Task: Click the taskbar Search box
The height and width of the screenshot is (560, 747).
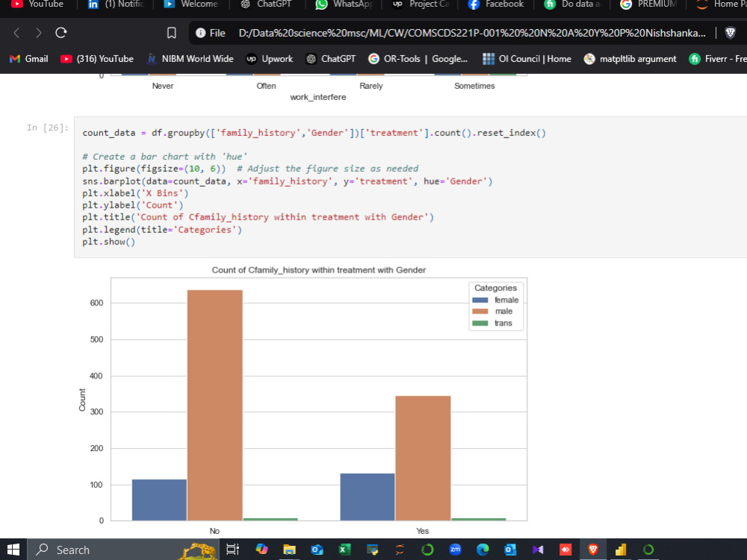Action: click(125, 550)
